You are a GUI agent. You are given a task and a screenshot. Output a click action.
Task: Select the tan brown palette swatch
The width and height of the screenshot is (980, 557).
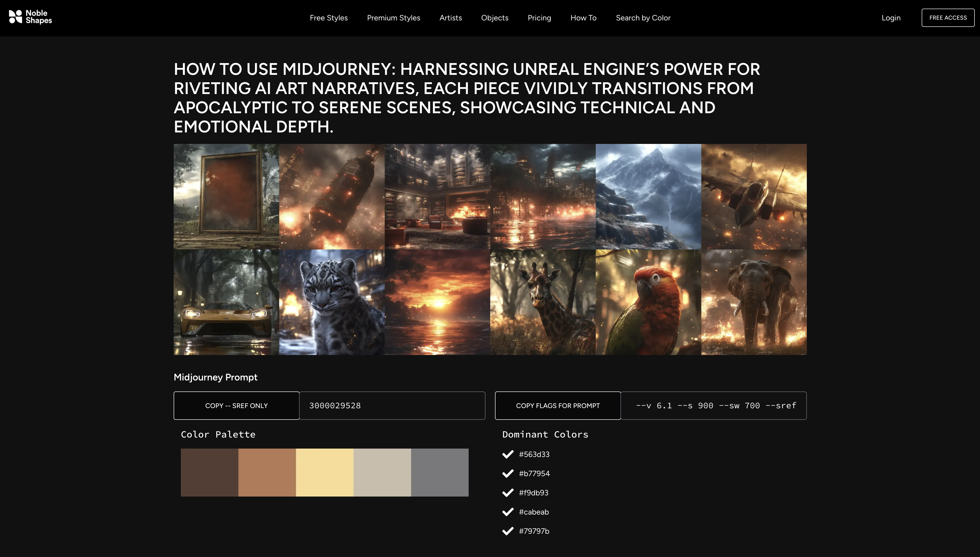pos(267,473)
